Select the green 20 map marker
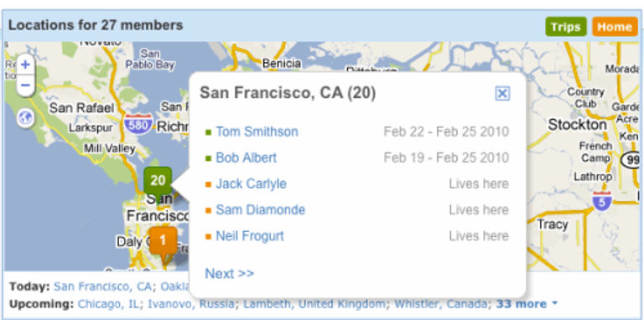The width and height of the screenshot is (644, 320). pyautogui.click(x=158, y=180)
